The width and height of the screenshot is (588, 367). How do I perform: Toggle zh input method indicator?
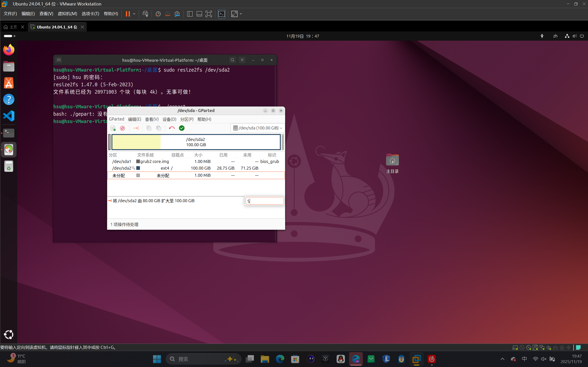click(x=555, y=36)
